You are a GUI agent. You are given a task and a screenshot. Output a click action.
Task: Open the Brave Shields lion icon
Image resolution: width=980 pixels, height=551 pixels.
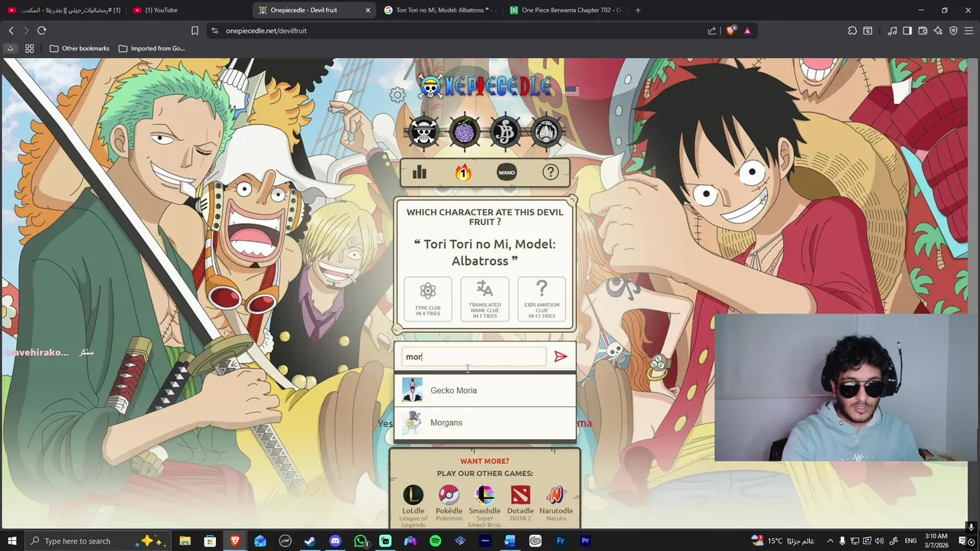tap(731, 31)
